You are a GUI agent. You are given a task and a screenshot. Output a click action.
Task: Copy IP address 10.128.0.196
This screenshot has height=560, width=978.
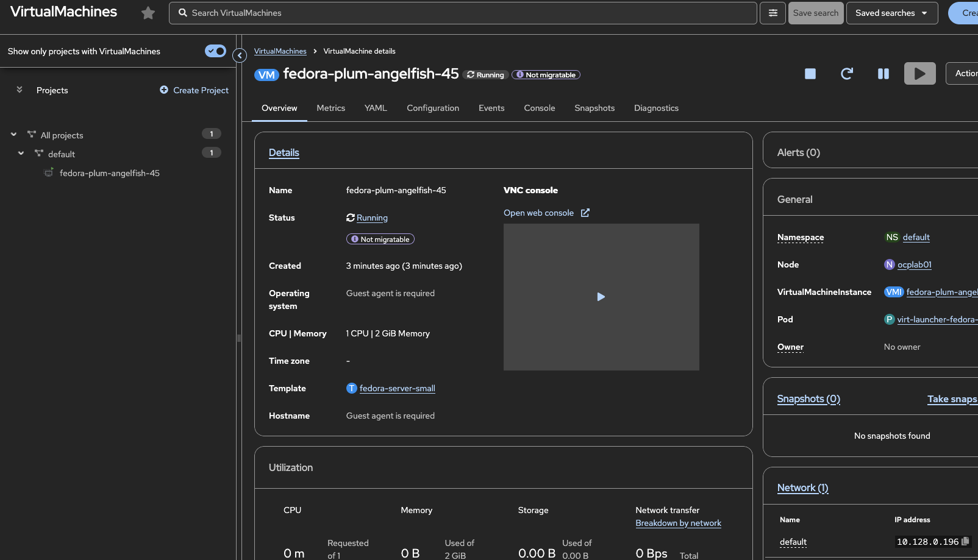[x=965, y=541]
